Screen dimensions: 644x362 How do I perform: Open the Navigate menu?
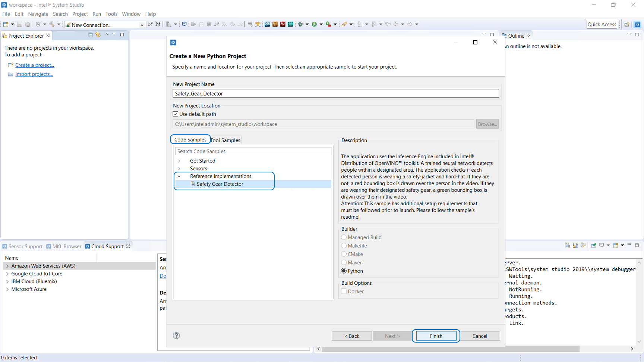point(38,14)
